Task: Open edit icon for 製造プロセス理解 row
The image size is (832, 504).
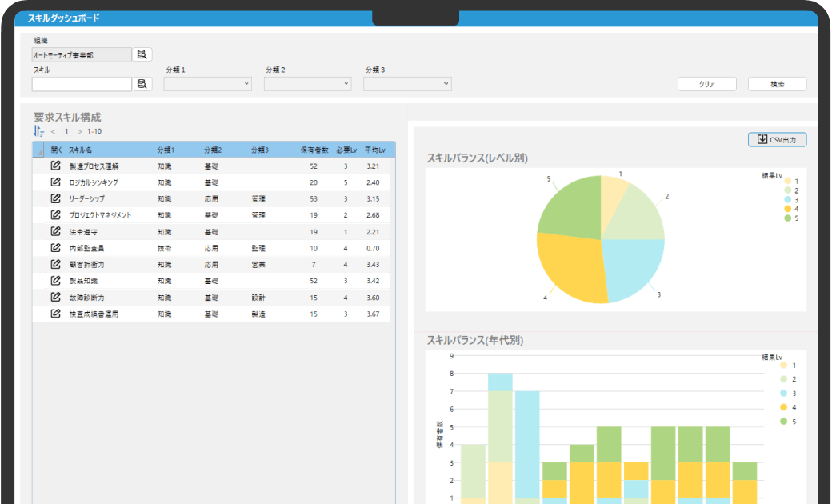Action: click(x=56, y=166)
